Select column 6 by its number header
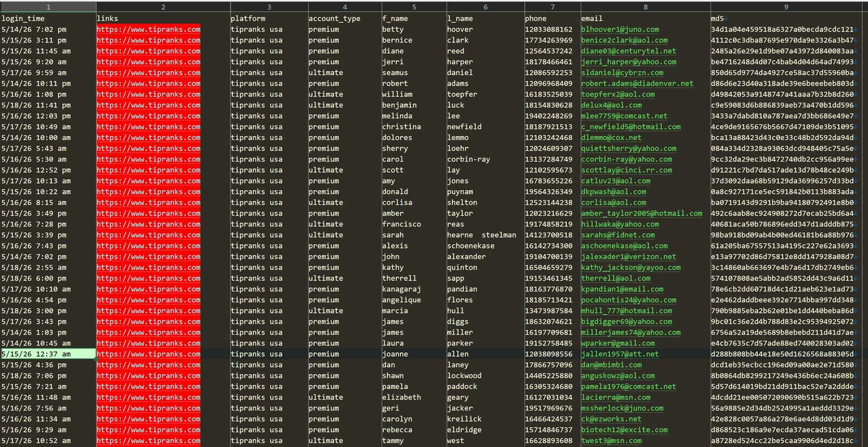This screenshot has width=868, height=447. coord(485,7)
